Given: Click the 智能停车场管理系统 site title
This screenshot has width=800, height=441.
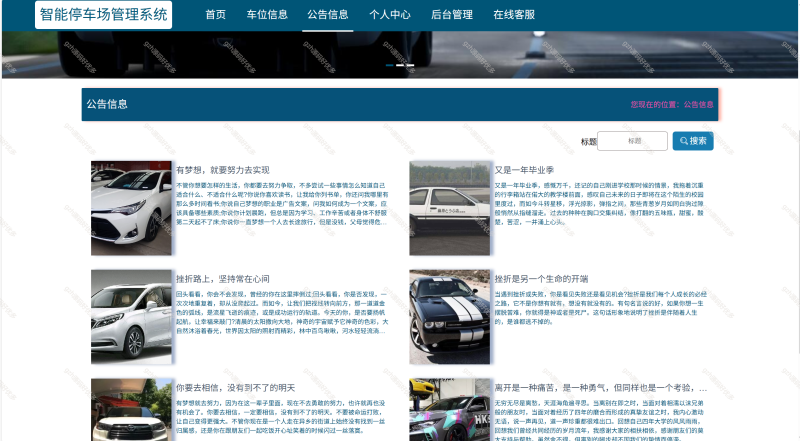Looking at the screenshot, I should click(104, 15).
